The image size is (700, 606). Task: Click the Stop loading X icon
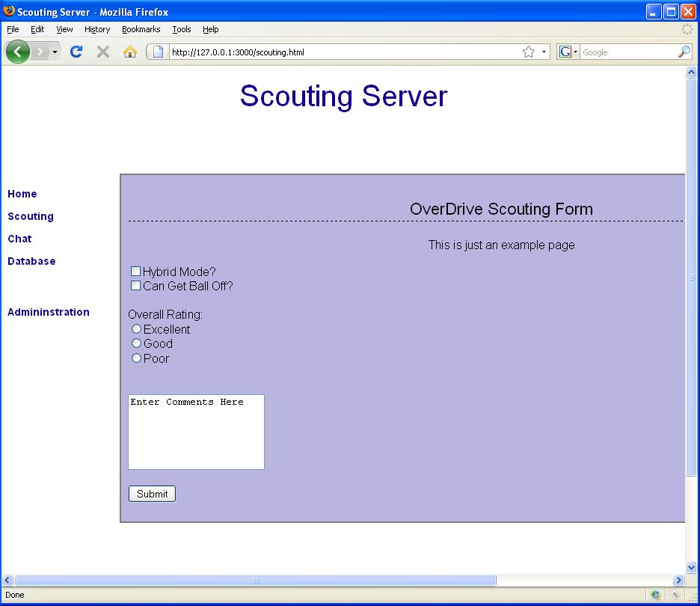click(x=103, y=52)
